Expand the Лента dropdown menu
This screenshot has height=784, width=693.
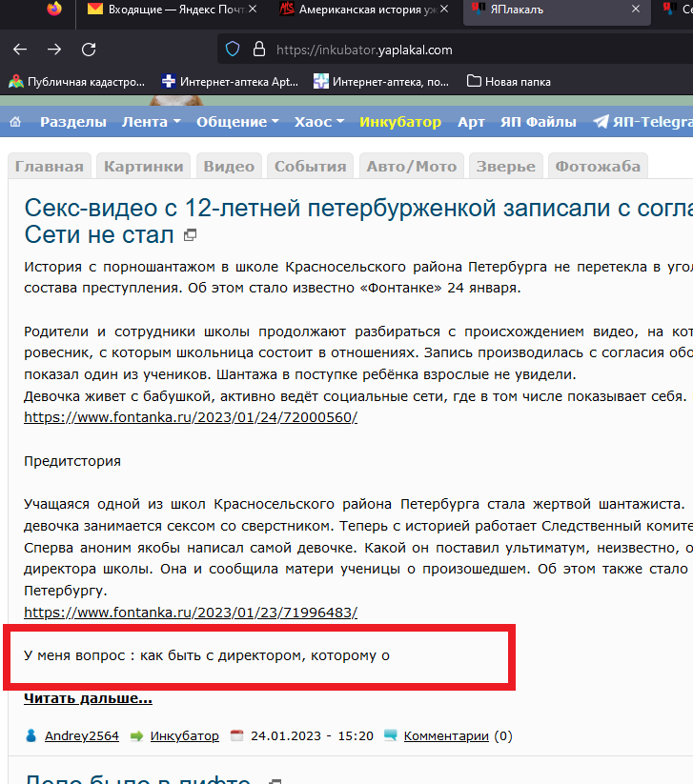[x=152, y=122]
